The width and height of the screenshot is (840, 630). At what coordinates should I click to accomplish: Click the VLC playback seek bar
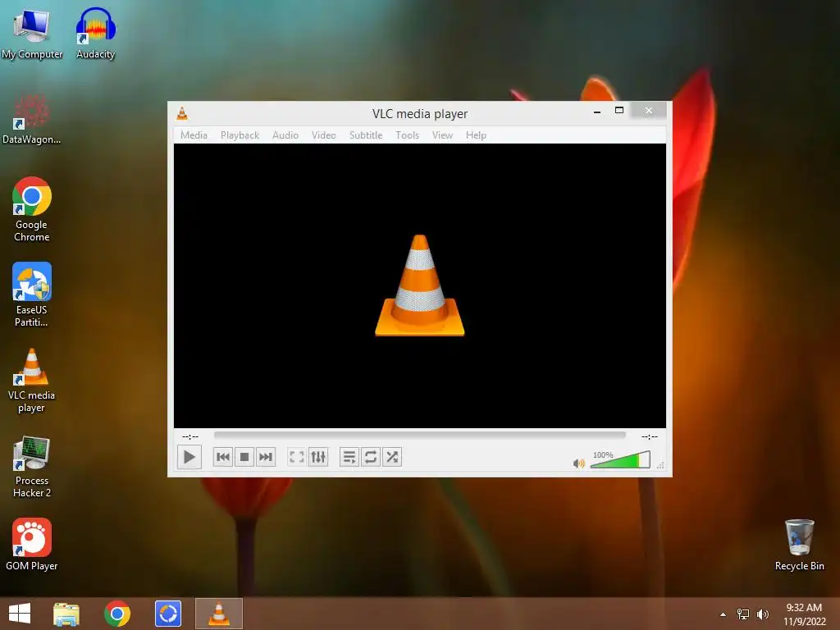pyautogui.click(x=419, y=436)
